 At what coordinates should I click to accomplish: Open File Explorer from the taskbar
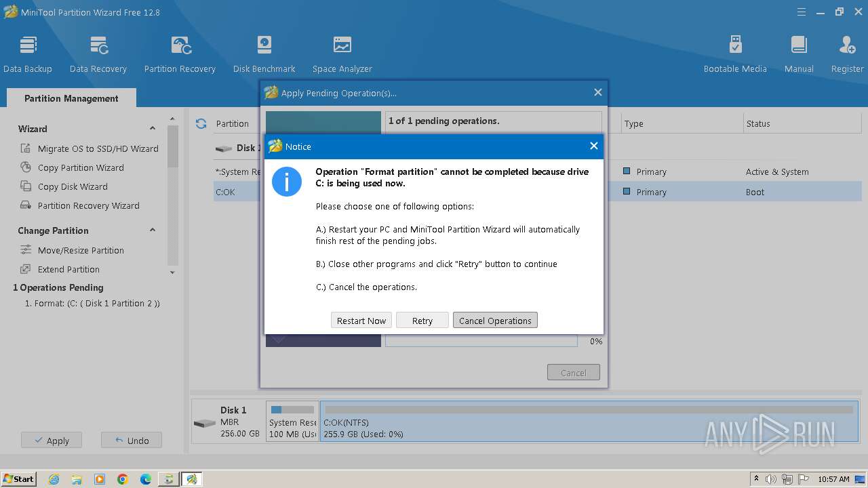[77, 479]
